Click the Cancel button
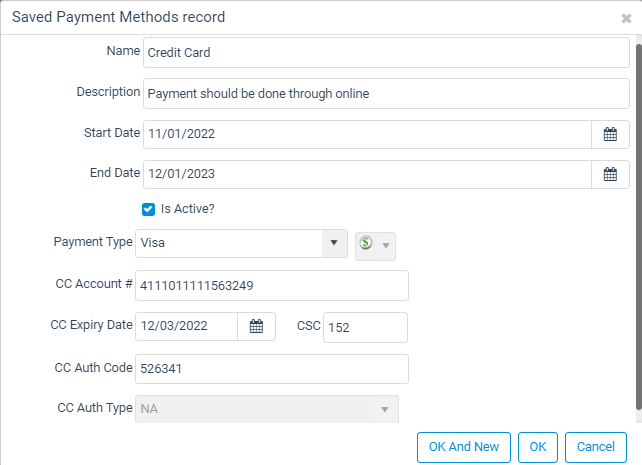Screen dimensions: 642x465 [x=595, y=446]
